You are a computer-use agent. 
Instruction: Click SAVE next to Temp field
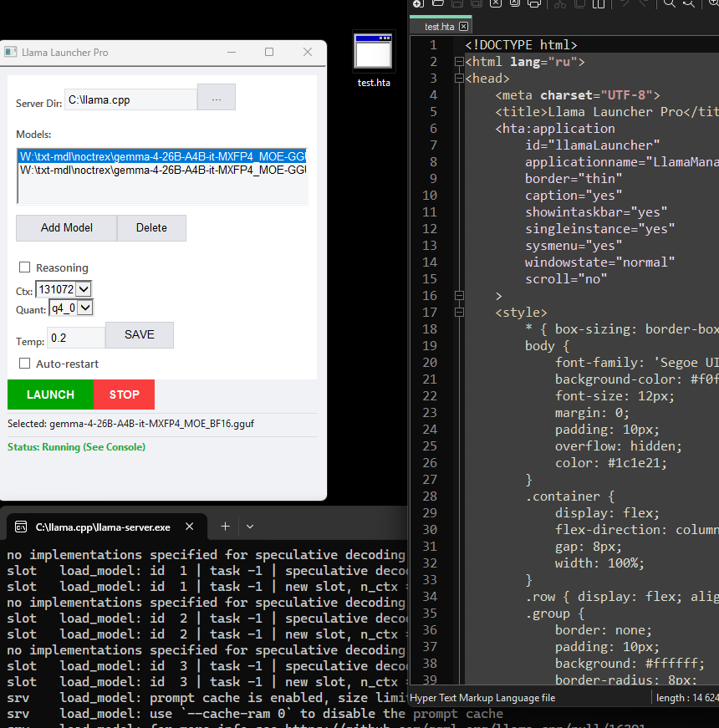140,335
